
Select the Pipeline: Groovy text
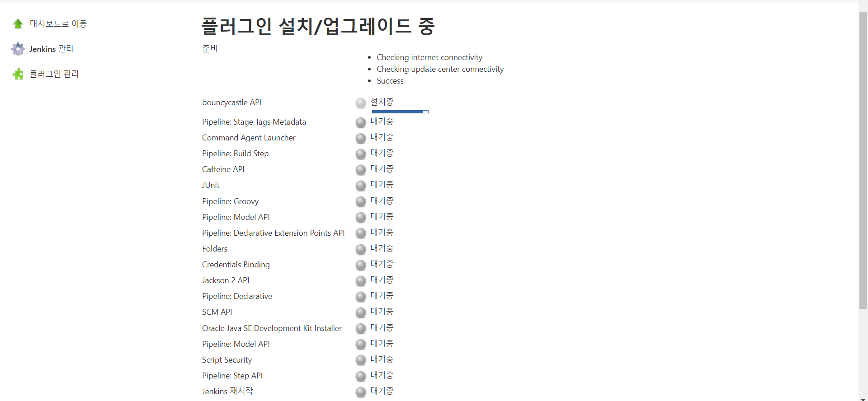(x=231, y=201)
